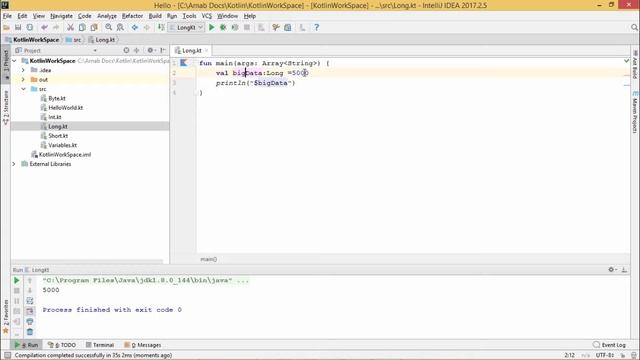Open the TODO tool window button
The width and height of the screenshot is (640, 360).
62,345
